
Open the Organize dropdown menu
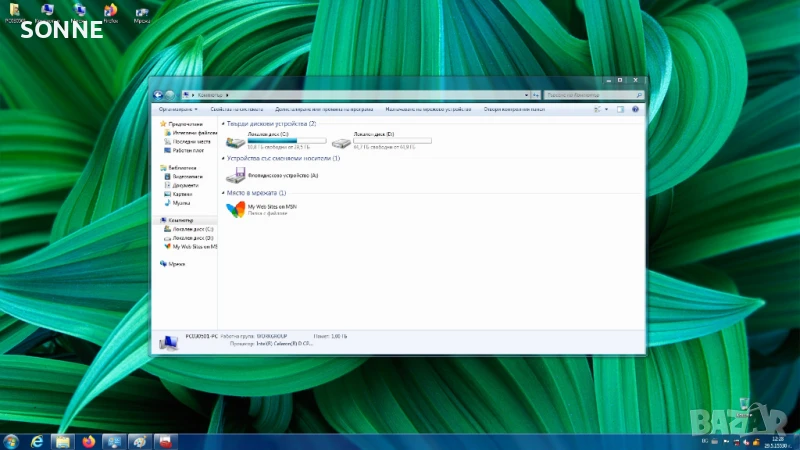click(178, 108)
